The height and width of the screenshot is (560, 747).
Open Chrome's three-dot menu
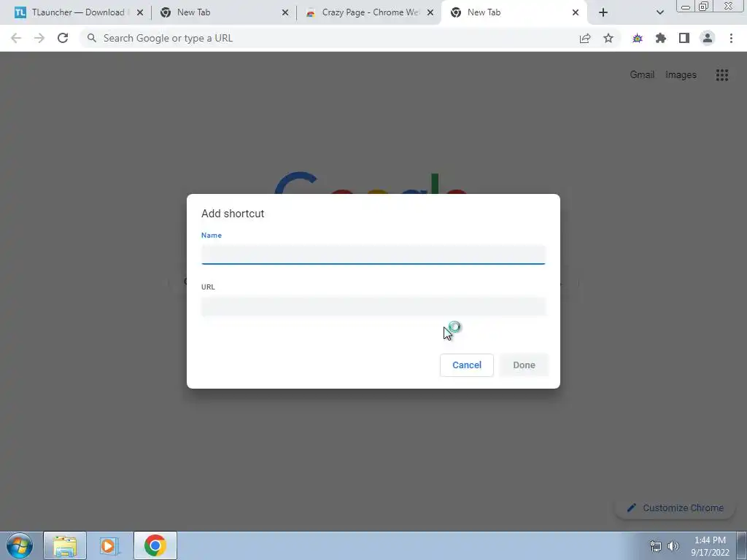(731, 38)
